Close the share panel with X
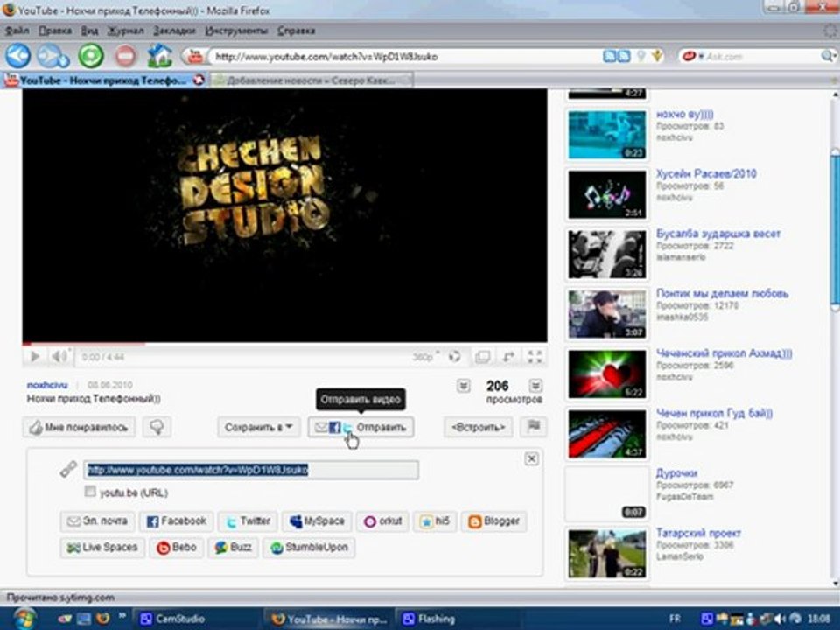840x630 pixels. [x=531, y=459]
